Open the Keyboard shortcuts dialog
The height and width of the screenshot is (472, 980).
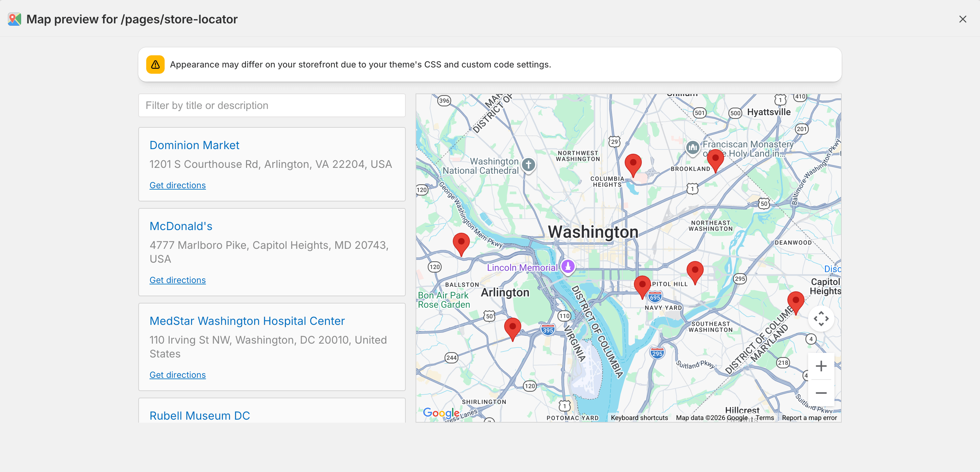click(639, 417)
